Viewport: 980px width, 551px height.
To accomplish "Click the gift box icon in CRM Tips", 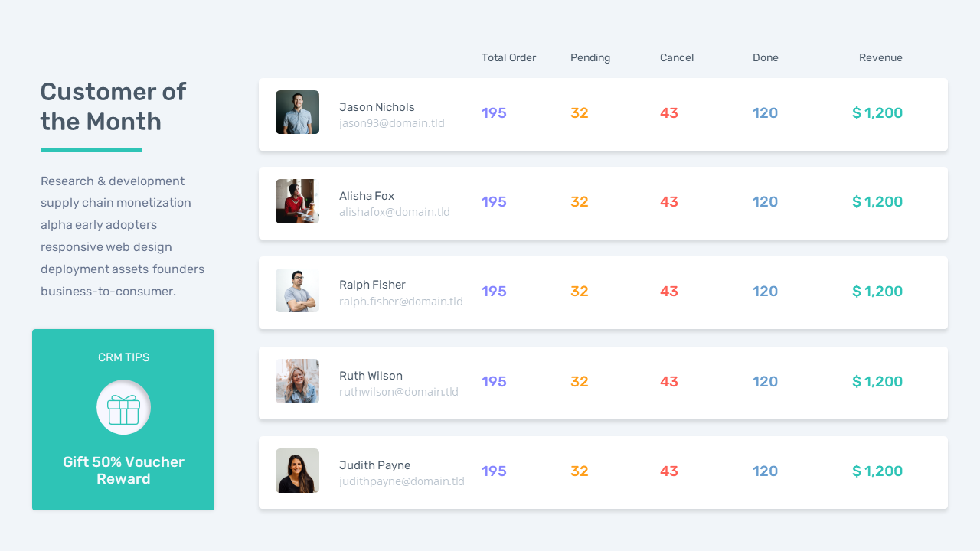I will pos(123,409).
